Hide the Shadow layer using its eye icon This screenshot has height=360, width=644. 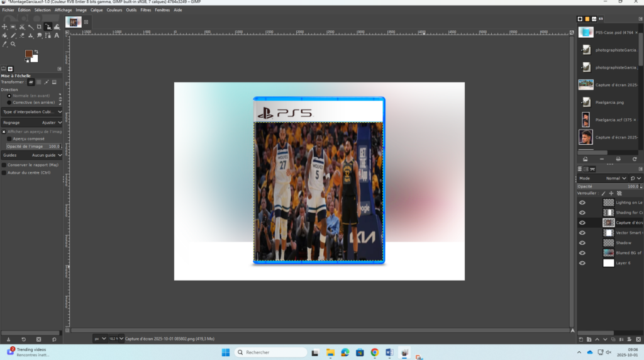click(x=582, y=243)
